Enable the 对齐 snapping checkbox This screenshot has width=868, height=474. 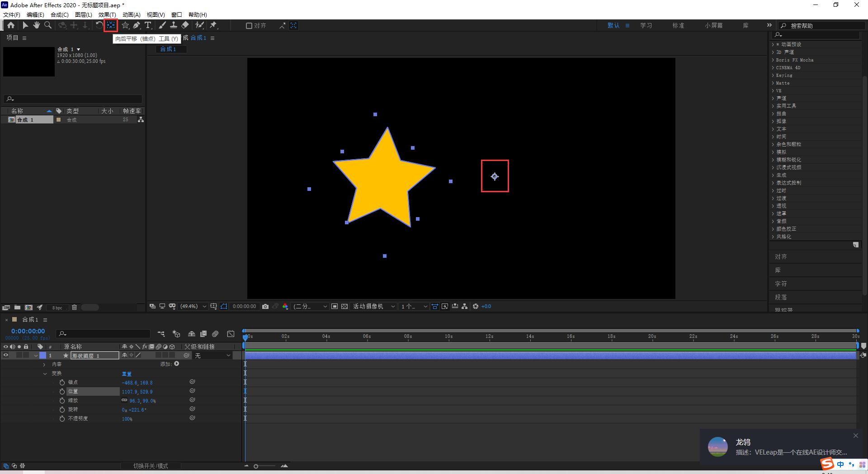pos(249,26)
